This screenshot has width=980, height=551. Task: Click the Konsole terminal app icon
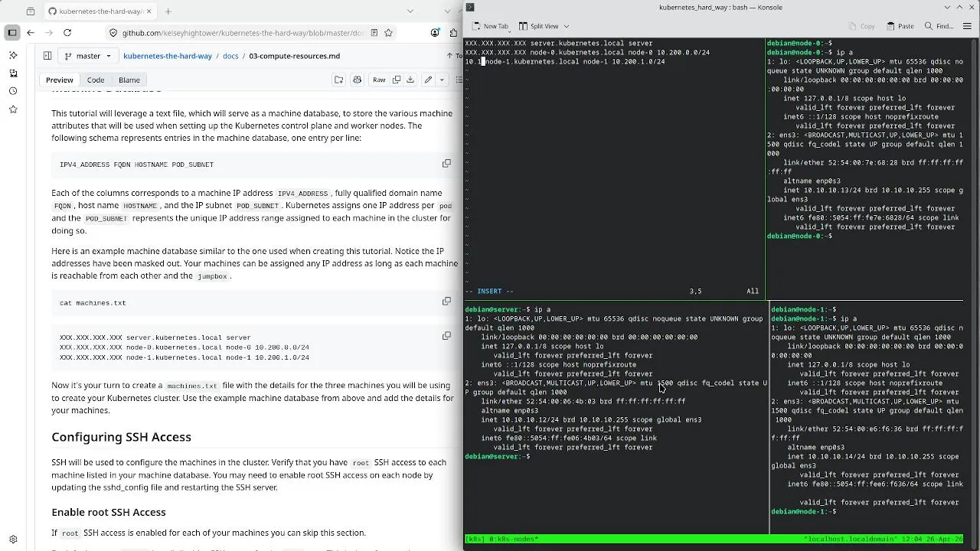(x=470, y=7)
